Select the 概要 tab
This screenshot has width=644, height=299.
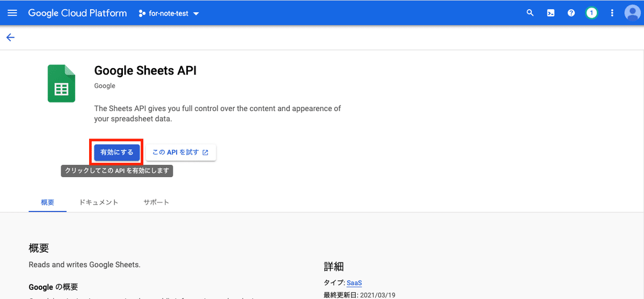48,202
